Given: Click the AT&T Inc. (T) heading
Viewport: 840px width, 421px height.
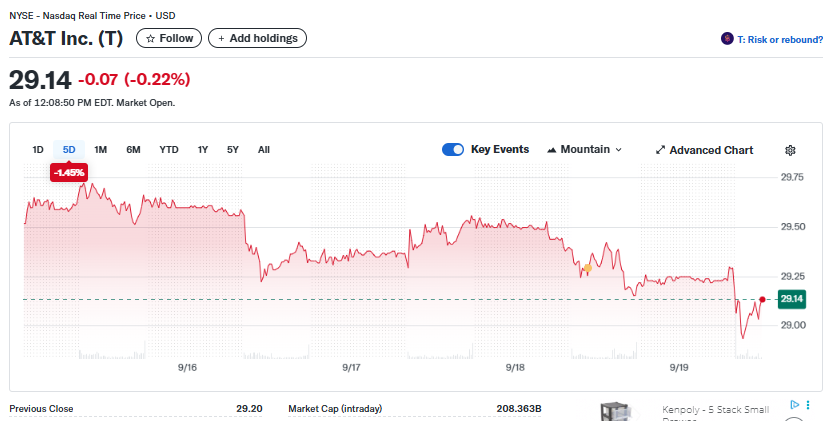Looking at the screenshot, I should [66, 39].
